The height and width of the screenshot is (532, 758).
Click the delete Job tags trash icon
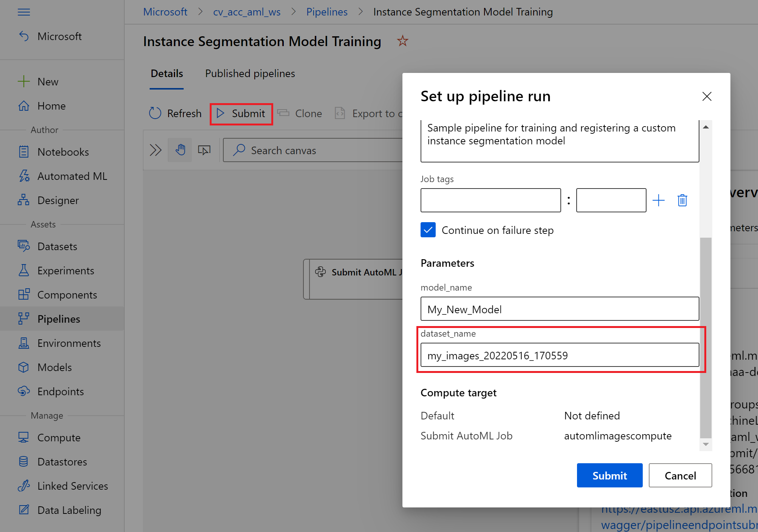pyautogui.click(x=682, y=200)
